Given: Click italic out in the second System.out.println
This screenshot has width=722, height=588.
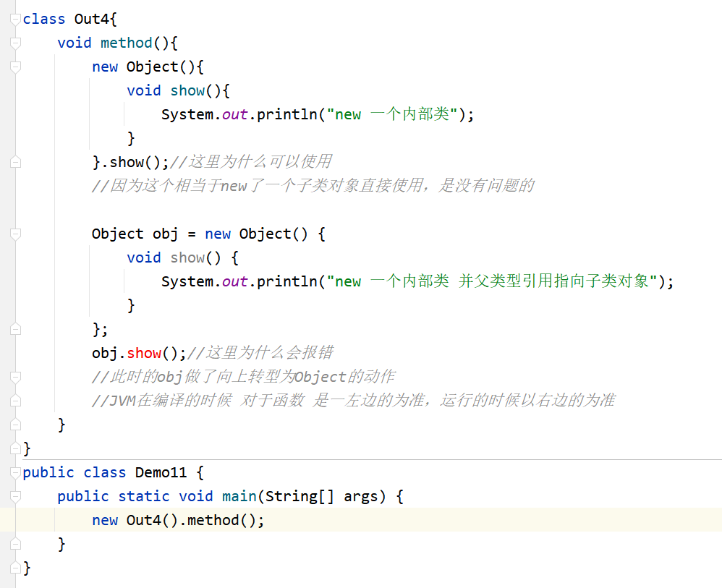Looking at the screenshot, I should click(x=235, y=281).
